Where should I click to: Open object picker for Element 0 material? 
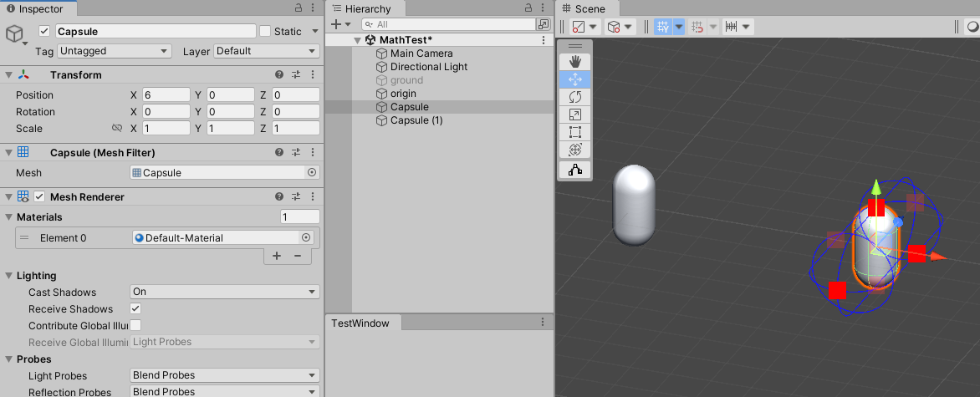[x=306, y=237]
